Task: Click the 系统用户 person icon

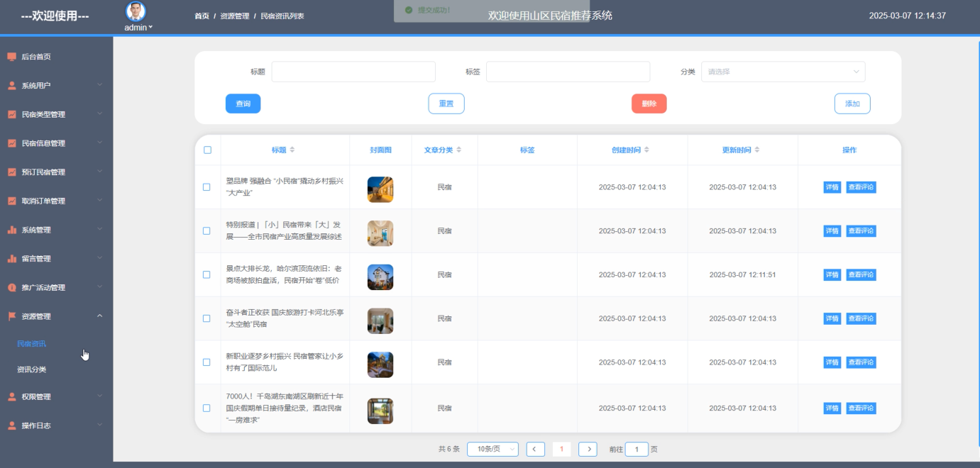Action: (x=12, y=86)
